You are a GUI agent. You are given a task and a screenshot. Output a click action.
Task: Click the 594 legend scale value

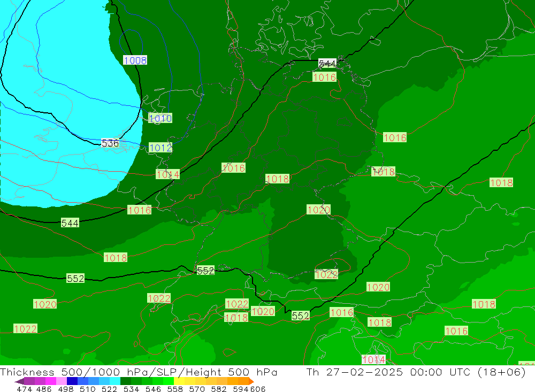click(x=241, y=389)
